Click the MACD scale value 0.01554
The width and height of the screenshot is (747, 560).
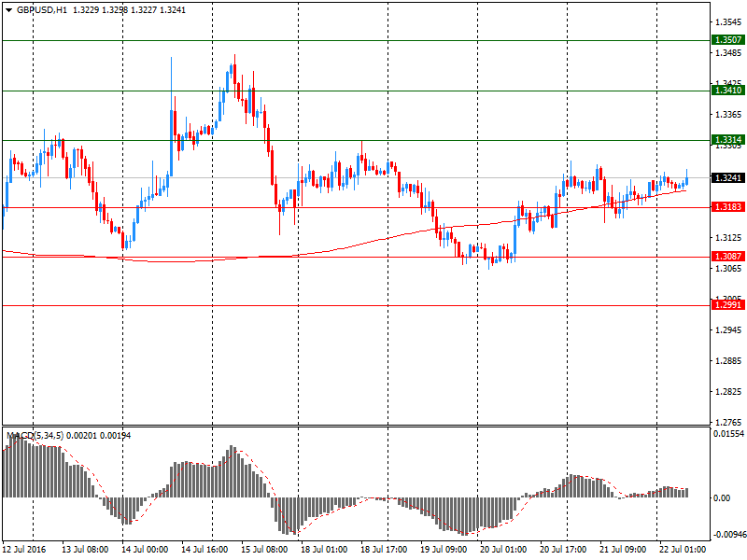728,433
